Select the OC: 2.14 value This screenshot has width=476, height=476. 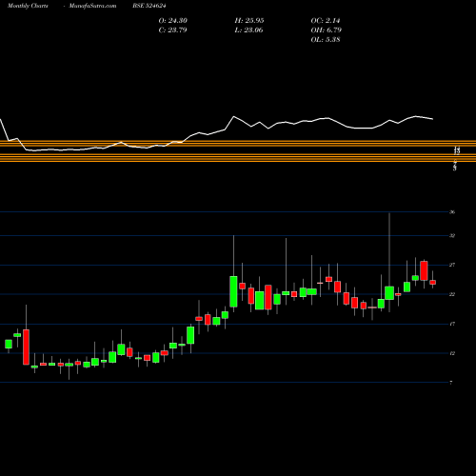pos(326,21)
